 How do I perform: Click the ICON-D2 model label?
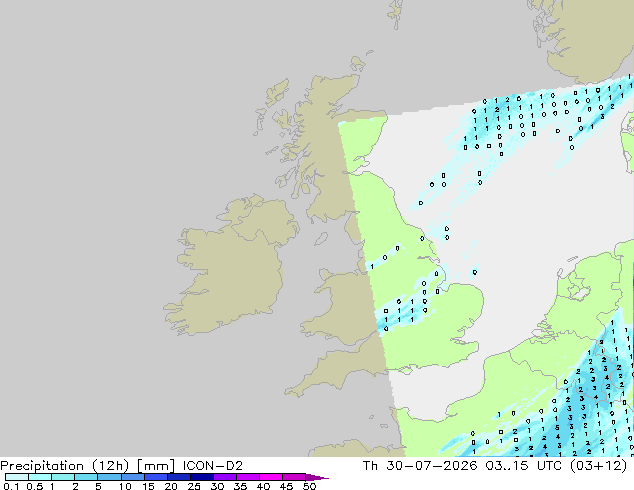point(213,466)
